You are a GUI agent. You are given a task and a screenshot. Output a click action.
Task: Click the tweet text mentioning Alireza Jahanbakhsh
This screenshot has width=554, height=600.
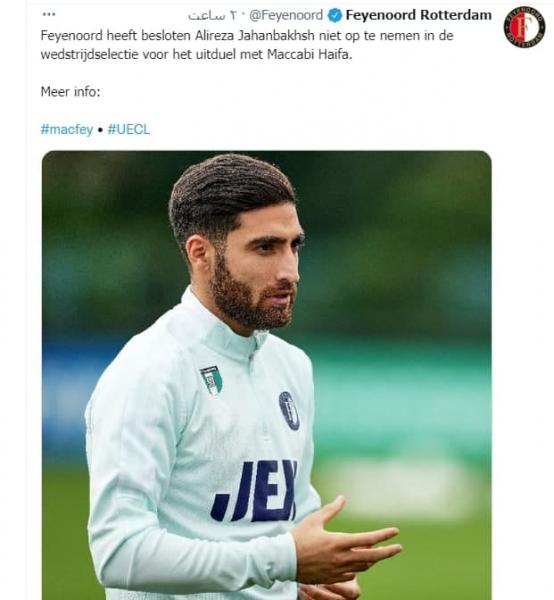(x=247, y=45)
